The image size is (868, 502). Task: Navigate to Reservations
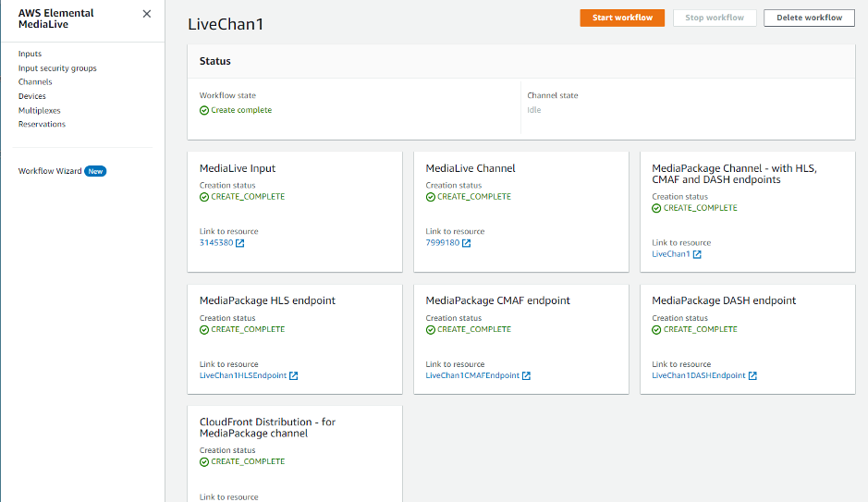(42, 124)
